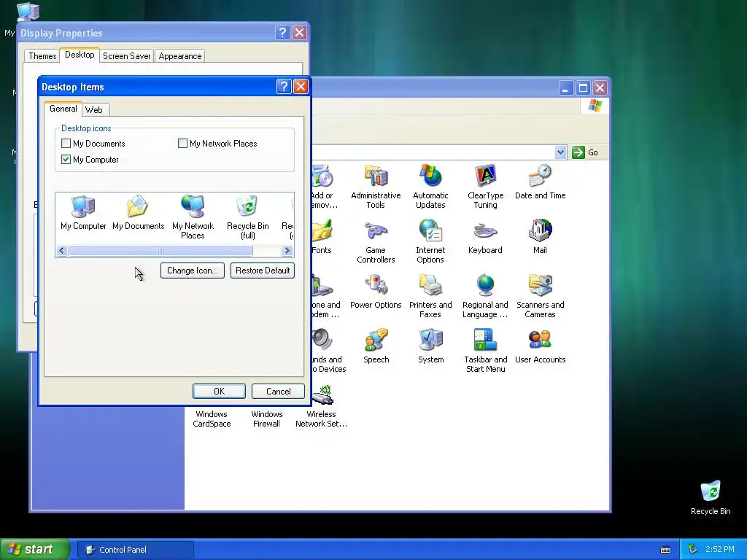Screen dimensions: 747x560
Task: Open System applet
Action: (x=430, y=346)
